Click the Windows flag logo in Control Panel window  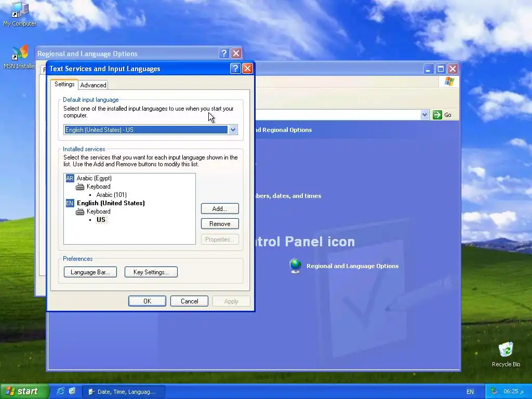tap(449, 82)
